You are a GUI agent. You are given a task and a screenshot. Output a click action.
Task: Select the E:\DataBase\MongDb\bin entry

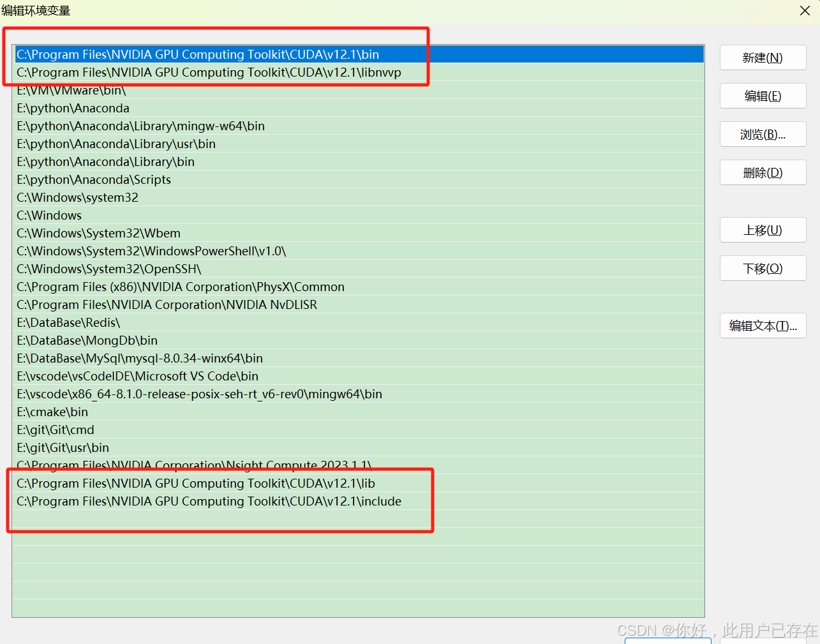point(358,340)
